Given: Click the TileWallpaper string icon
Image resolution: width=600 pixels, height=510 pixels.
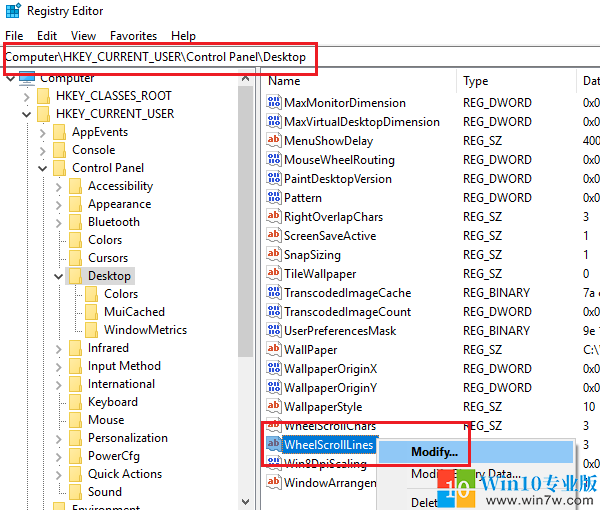Looking at the screenshot, I should point(274,273).
